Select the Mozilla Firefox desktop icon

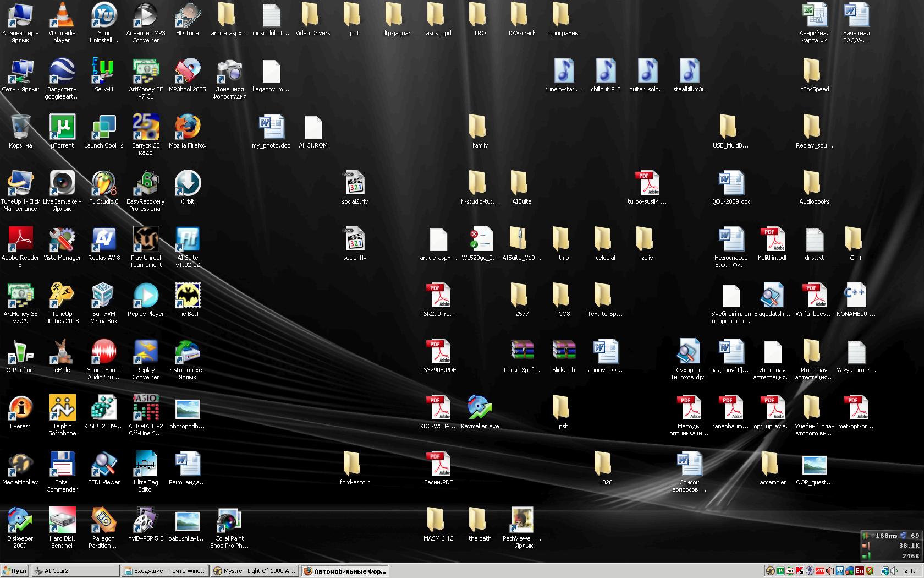(x=188, y=128)
